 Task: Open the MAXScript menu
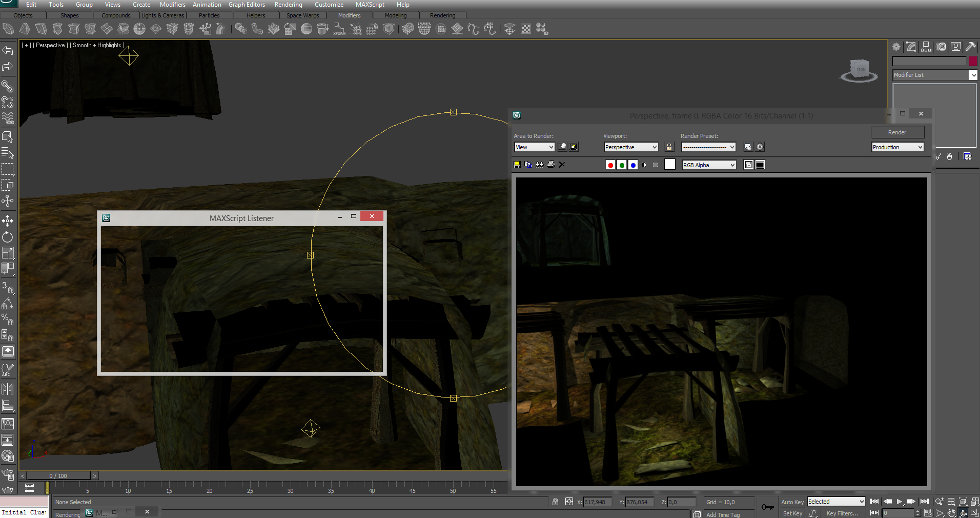370,5
